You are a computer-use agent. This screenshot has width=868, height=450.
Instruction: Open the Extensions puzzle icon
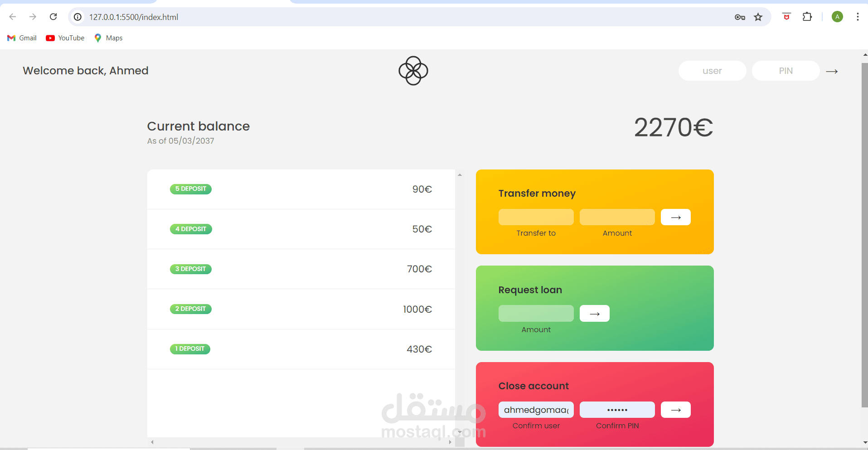(807, 17)
